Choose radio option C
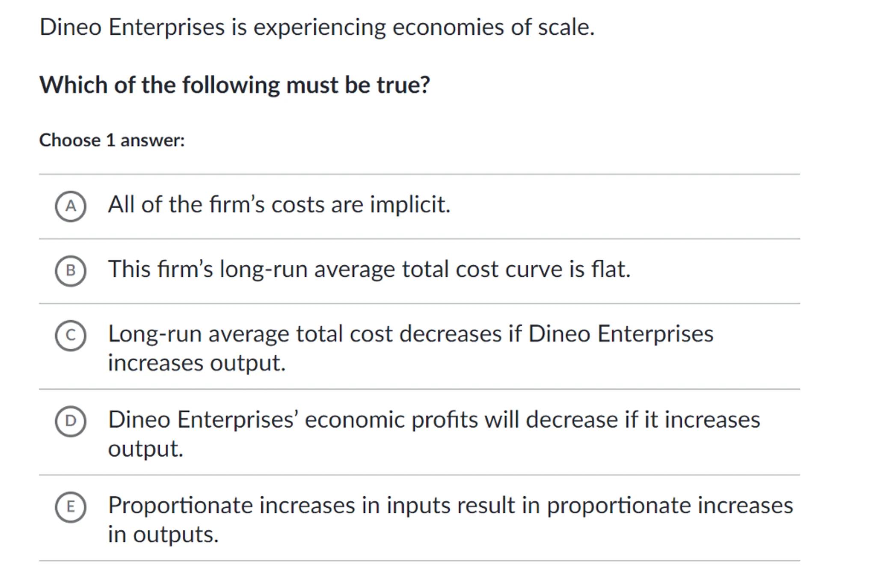Screen dimensions: 875x588 (x=71, y=336)
